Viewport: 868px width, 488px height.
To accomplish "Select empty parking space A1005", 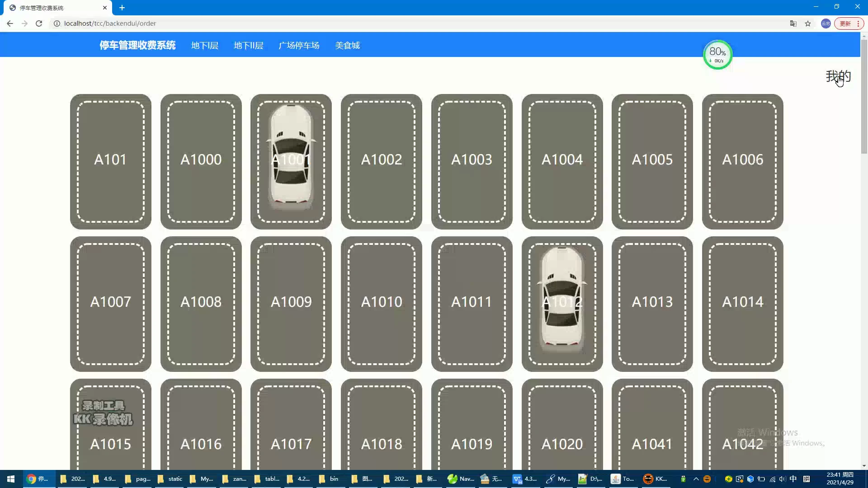I will click(652, 160).
